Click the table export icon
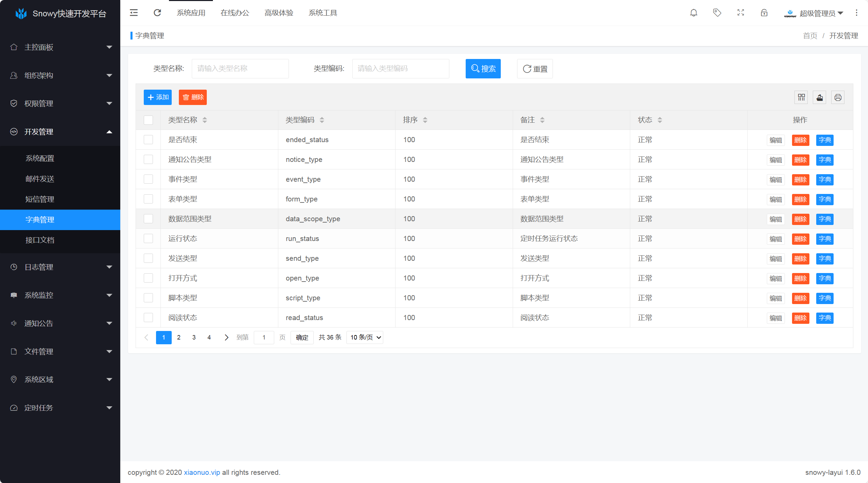868x483 pixels. 820,97
